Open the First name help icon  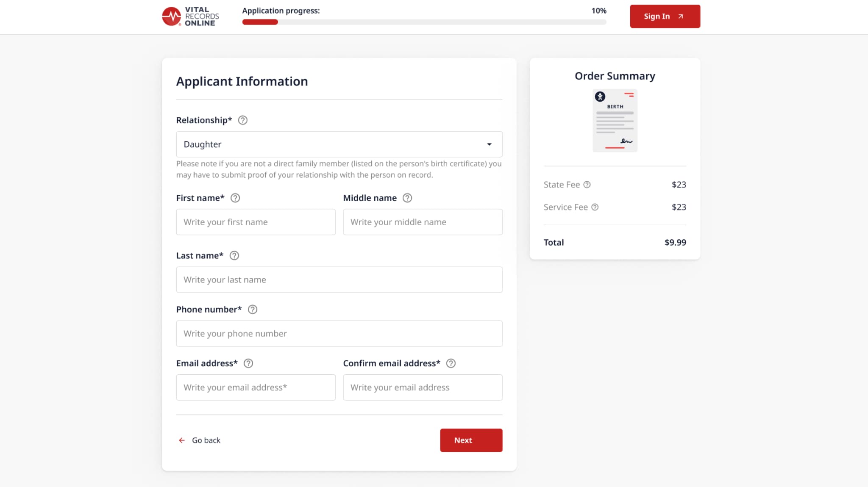pyautogui.click(x=235, y=198)
